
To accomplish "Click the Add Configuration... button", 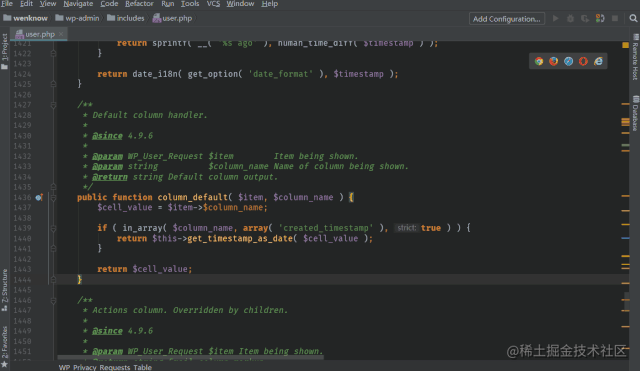I will point(507,19).
